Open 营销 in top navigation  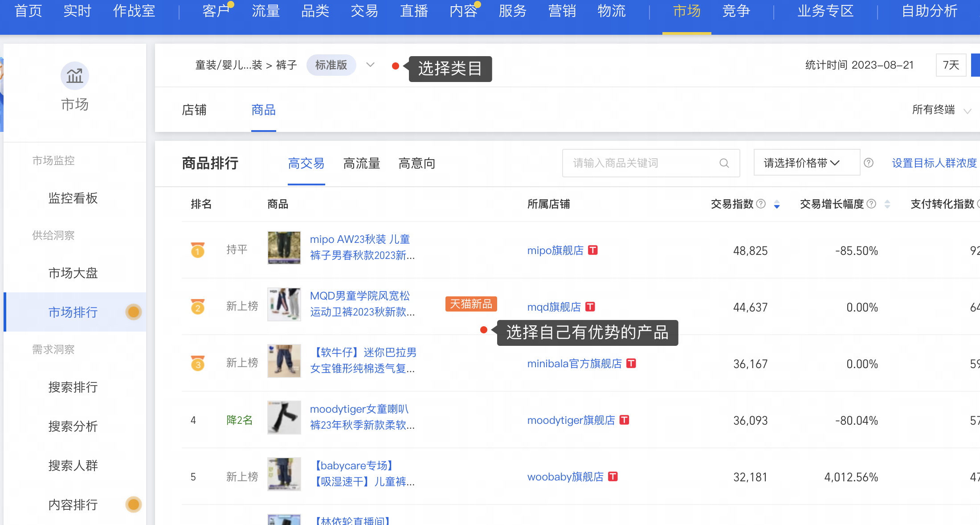click(x=562, y=11)
